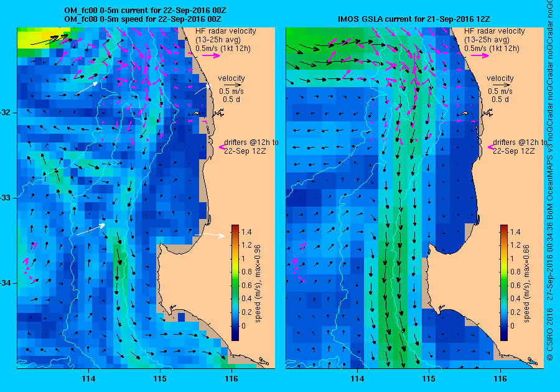560x392 pixels.
Task: Click the title 'OM_fc00 0-5m current for 22-Sep-2016 00Z'
Action: tap(145, 11)
